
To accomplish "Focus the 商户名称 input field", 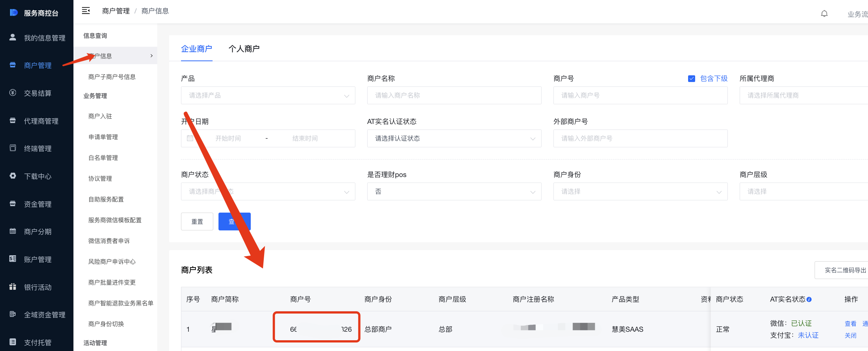I will tap(454, 95).
